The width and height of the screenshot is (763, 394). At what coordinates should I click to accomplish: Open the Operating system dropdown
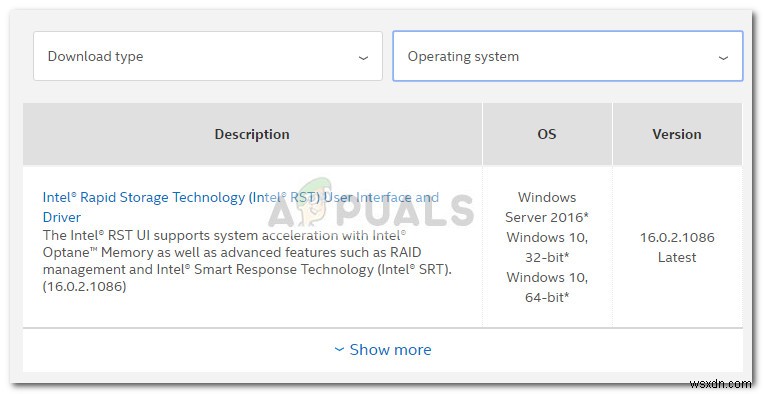[568, 56]
